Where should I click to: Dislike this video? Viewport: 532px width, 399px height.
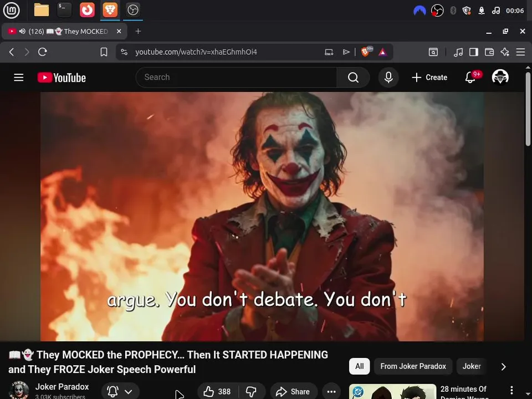252,392
